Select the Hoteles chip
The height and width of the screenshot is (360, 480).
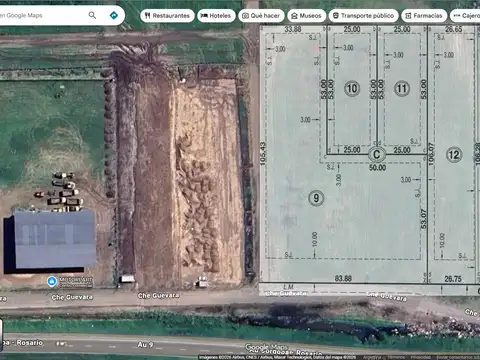point(216,16)
